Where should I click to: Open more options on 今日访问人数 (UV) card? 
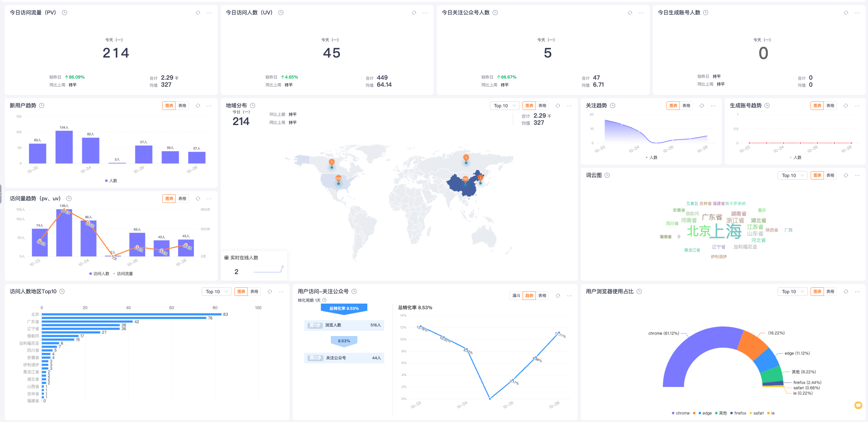click(x=425, y=13)
